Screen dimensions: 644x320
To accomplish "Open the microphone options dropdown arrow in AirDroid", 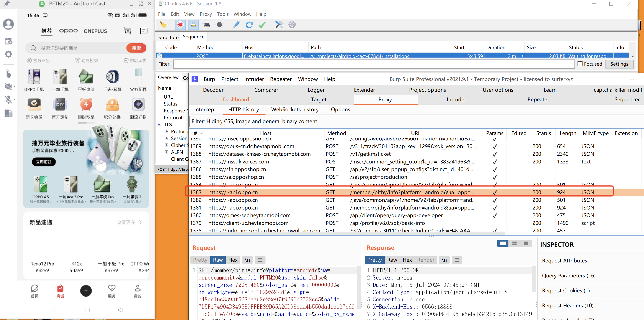I will pos(15,100).
